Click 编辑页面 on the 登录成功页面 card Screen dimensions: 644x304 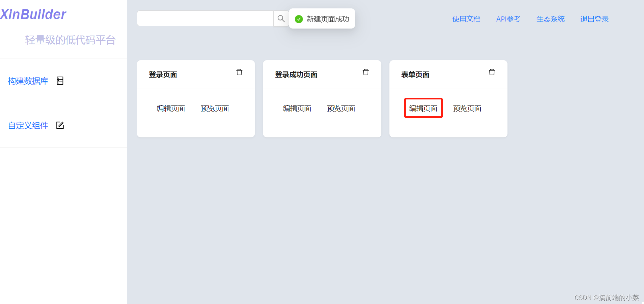point(297,108)
